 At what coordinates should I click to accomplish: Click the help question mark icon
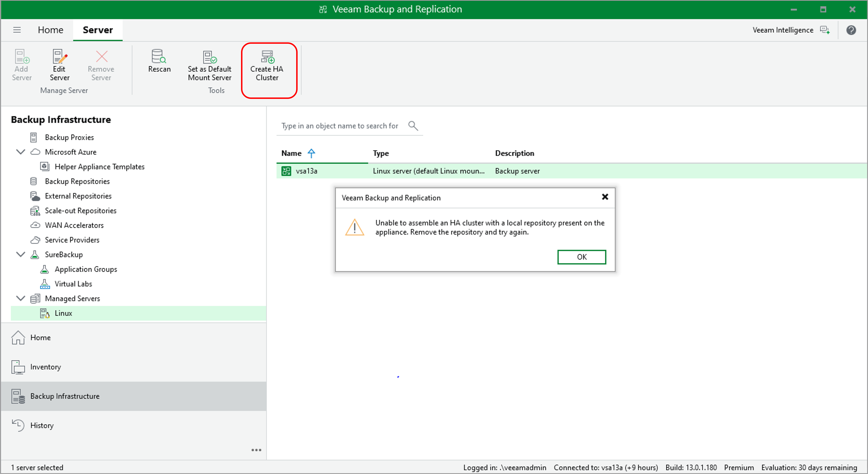tap(851, 30)
